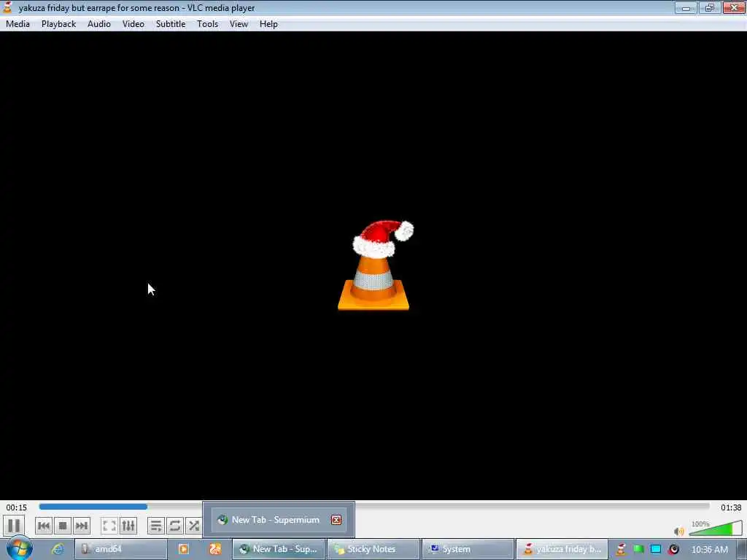Click the VLC santa-hat cone in video area
Screen dimensions: 747x560
tap(376, 265)
